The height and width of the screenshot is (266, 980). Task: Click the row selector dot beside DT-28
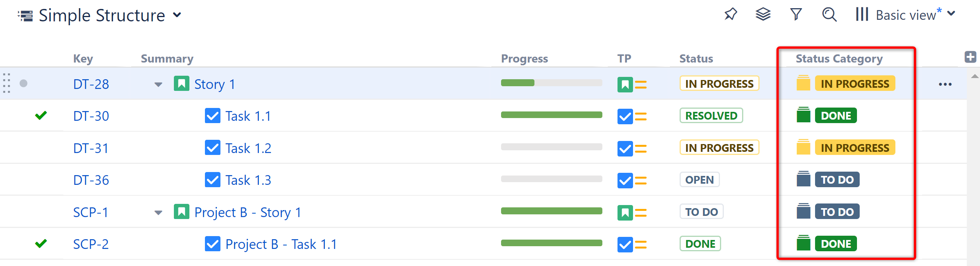point(24,83)
